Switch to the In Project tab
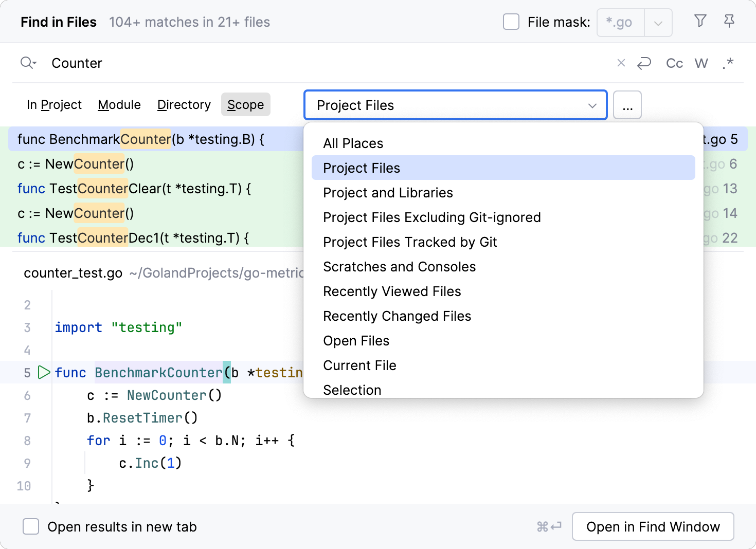Image resolution: width=756 pixels, height=549 pixels. 54,105
